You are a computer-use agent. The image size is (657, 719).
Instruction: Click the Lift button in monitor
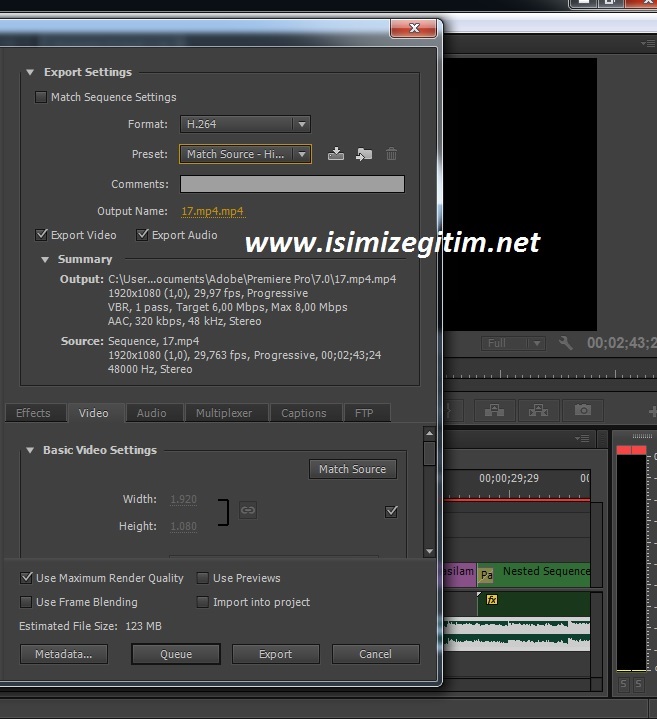494,410
